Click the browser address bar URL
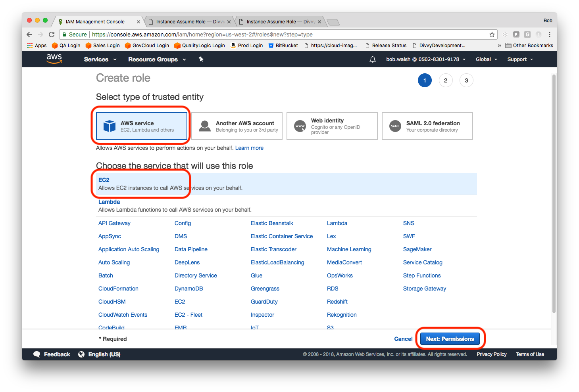The width and height of the screenshot is (579, 392). [202, 34]
